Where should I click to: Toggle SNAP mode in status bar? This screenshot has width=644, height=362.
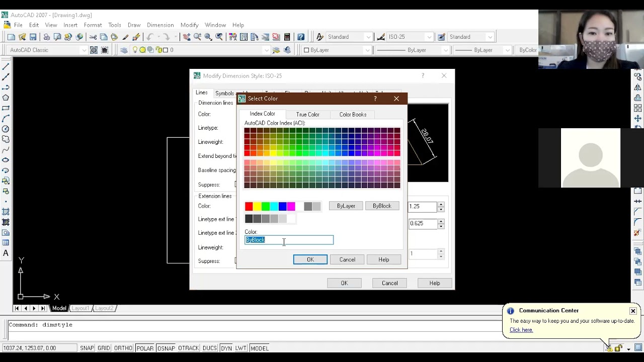87,348
